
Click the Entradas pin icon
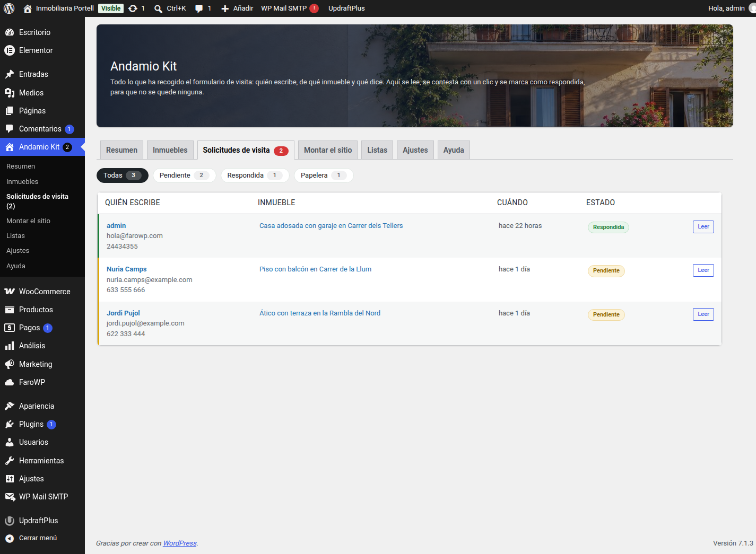click(10, 74)
